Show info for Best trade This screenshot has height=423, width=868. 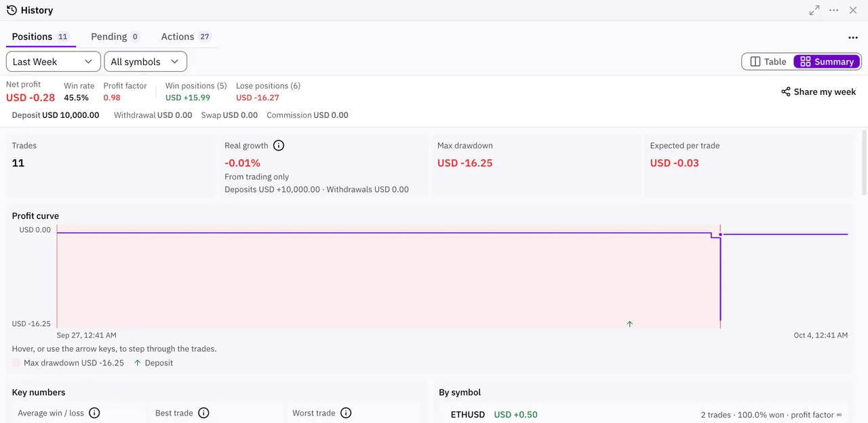click(x=203, y=413)
